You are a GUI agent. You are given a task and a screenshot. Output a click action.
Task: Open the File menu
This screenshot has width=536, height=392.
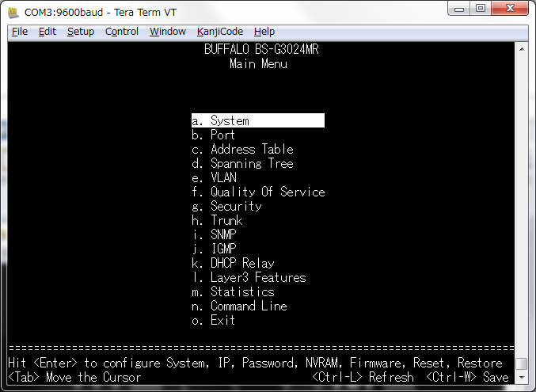[20, 32]
